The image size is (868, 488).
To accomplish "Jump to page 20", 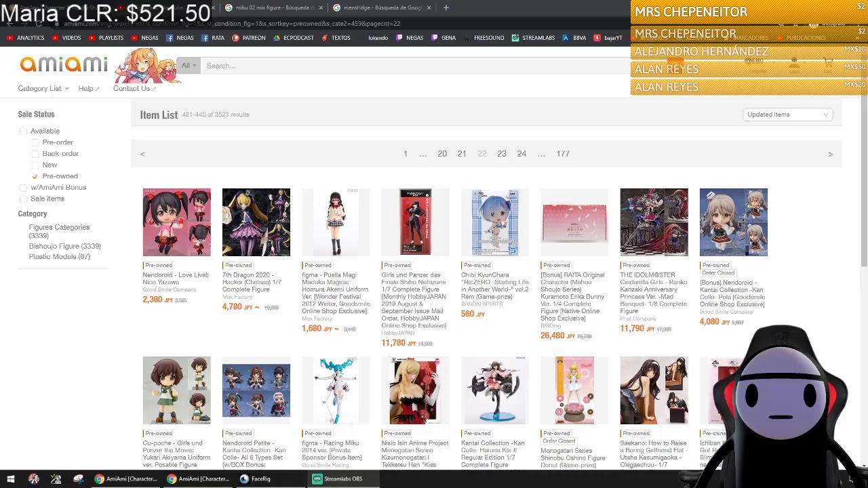I will point(442,154).
